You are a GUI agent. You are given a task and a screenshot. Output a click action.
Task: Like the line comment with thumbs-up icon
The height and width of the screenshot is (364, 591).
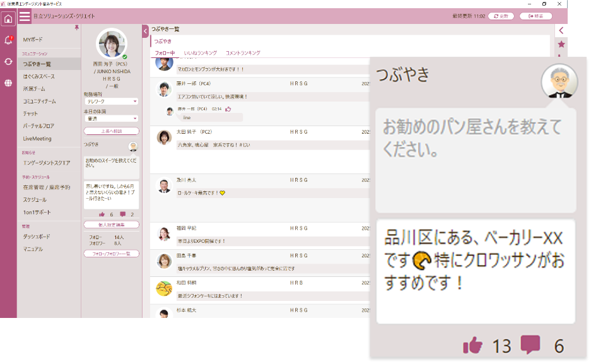pyautogui.click(x=228, y=109)
